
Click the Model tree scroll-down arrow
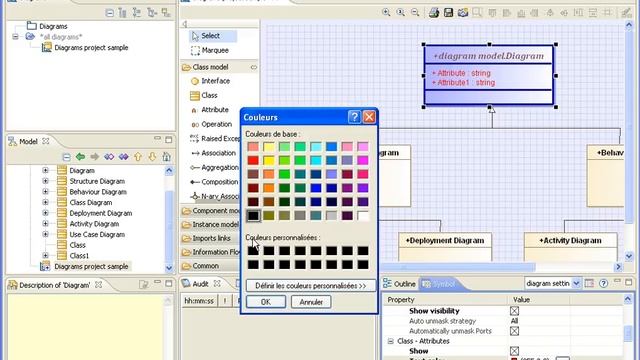pyautogui.click(x=169, y=267)
